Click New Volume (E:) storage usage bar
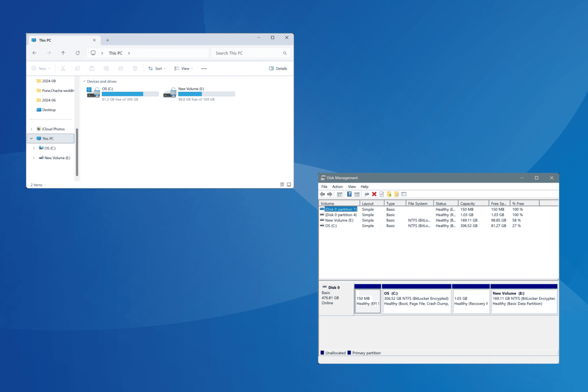Screen dimensions: 588x392 point(206,94)
